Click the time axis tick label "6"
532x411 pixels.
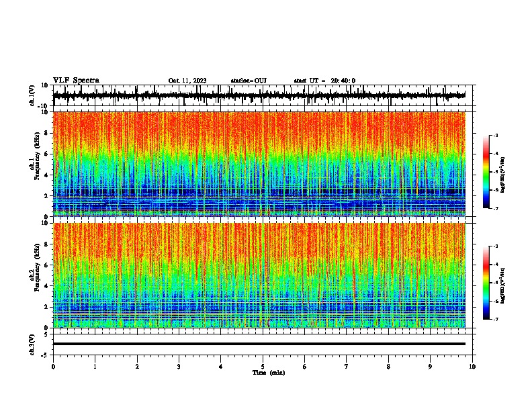pos(305,367)
